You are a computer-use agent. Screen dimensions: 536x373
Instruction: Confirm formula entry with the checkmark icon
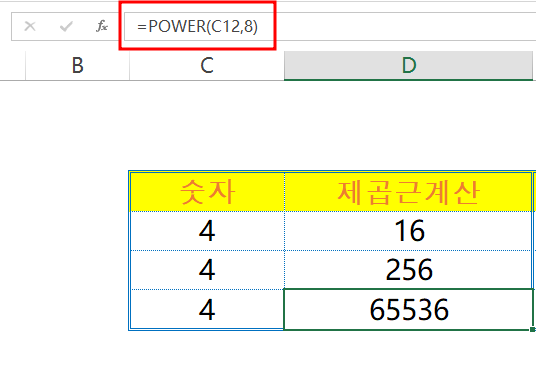point(66,26)
